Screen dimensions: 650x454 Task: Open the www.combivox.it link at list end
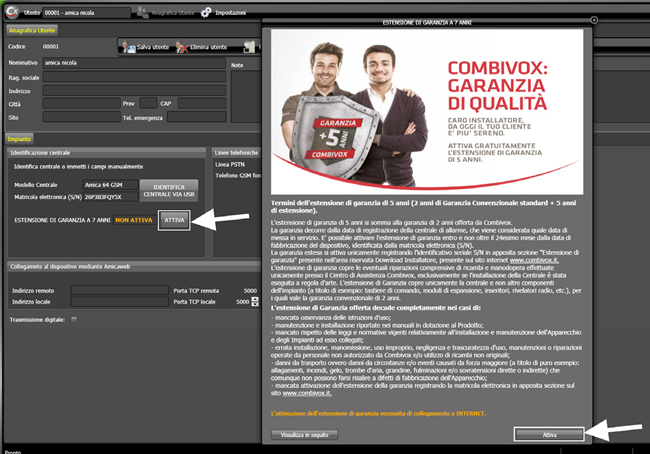tap(307, 393)
